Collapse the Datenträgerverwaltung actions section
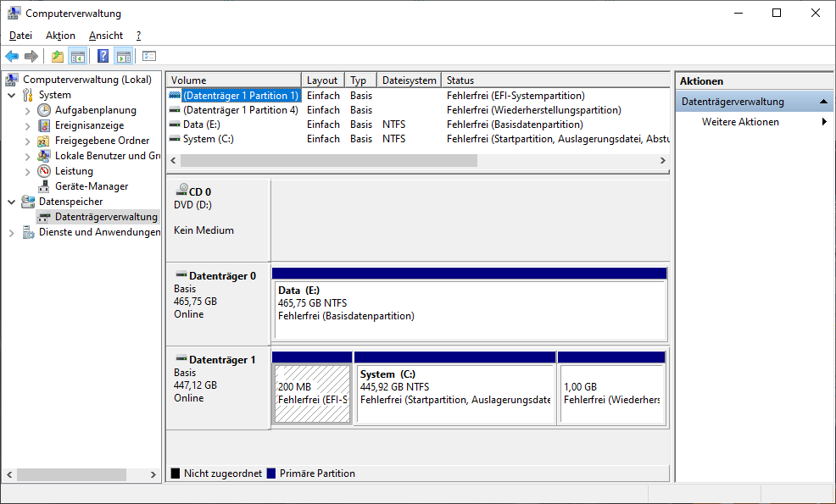836x504 pixels. pyautogui.click(x=824, y=102)
